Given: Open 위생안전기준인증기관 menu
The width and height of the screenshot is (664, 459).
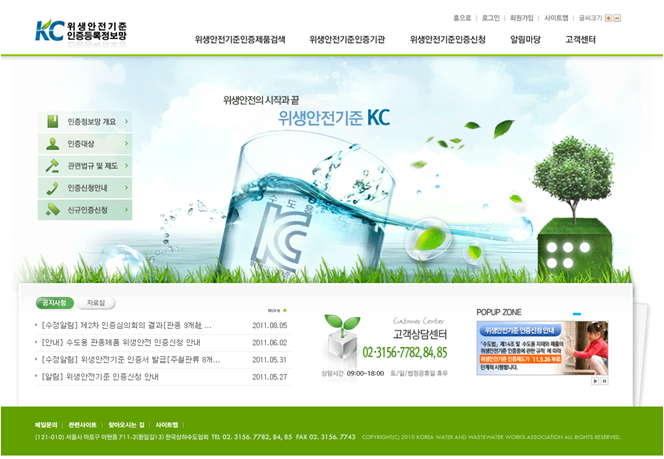Looking at the screenshot, I should (347, 40).
